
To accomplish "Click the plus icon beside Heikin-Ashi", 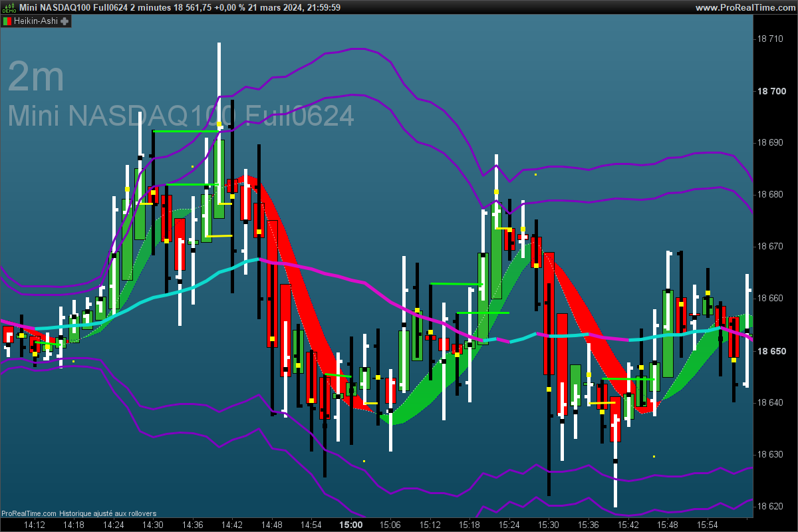I will click(x=65, y=21).
